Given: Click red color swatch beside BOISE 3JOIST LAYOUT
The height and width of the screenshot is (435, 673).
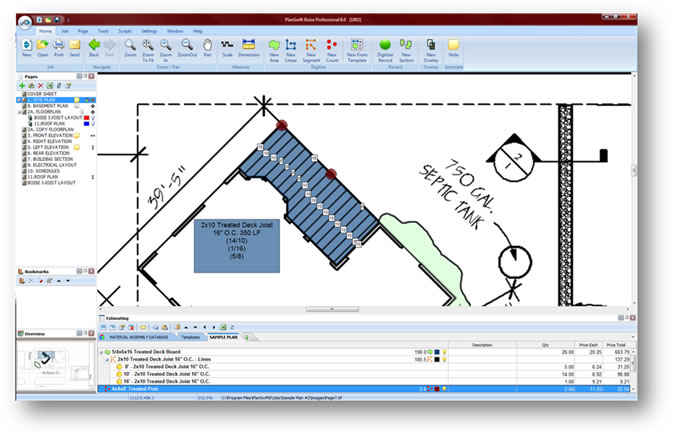Looking at the screenshot, I should coord(85,118).
